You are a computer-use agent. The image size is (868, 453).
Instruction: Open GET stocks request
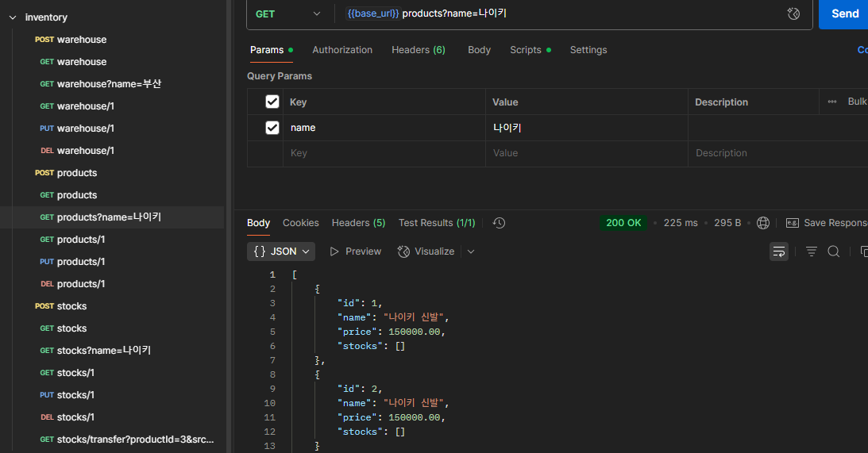pyautogui.click(x=63, y=328)
